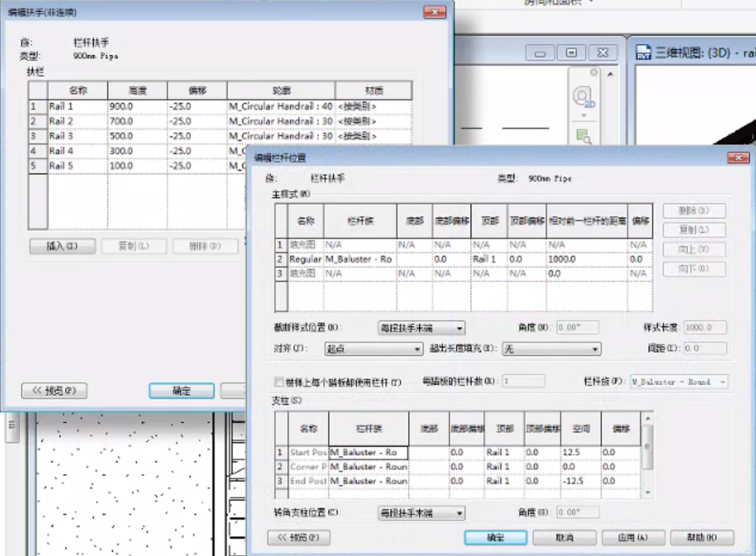Close the navigation bar with its small X
This screenshot has width=756, height=556.
click(x=594, y=72)
